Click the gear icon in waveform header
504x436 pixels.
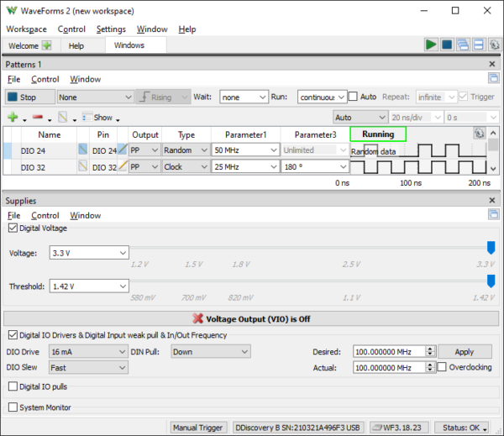click(x=479, y=134)
